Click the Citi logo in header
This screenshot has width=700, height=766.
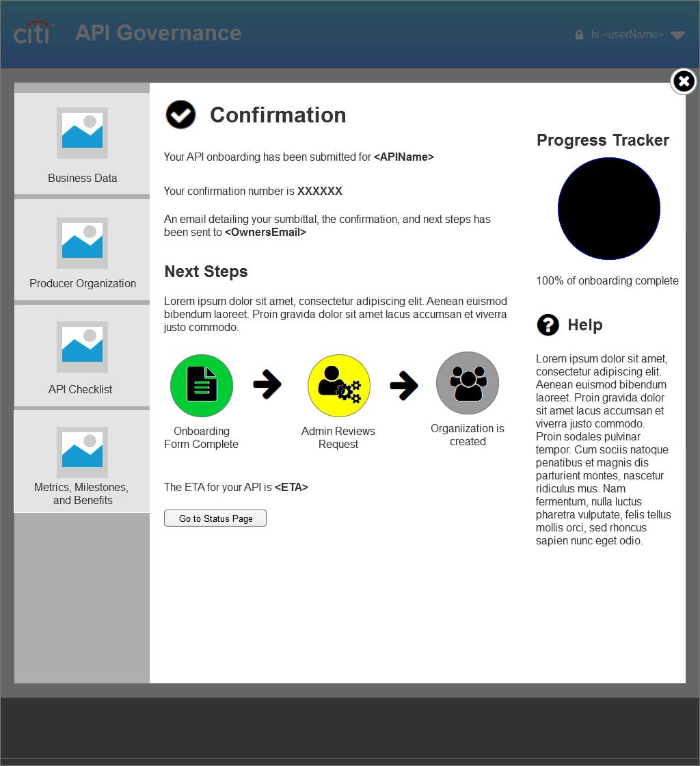coord(33,33)
